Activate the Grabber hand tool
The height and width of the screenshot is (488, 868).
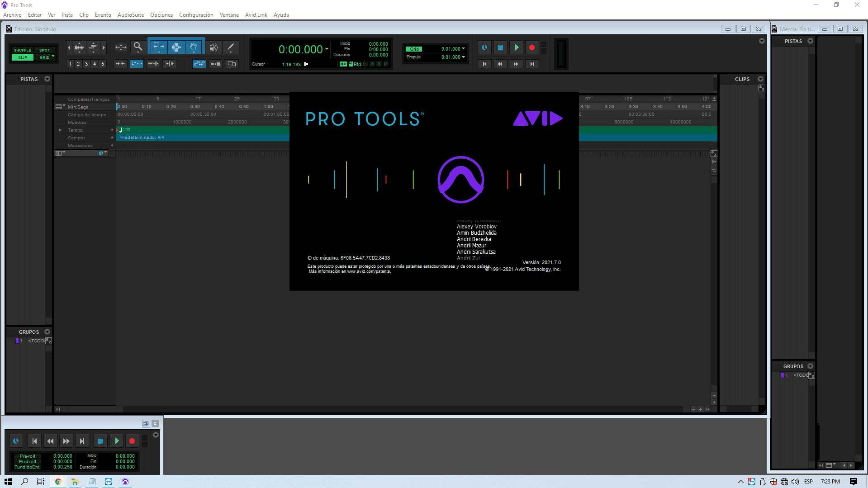coord(194,47)
